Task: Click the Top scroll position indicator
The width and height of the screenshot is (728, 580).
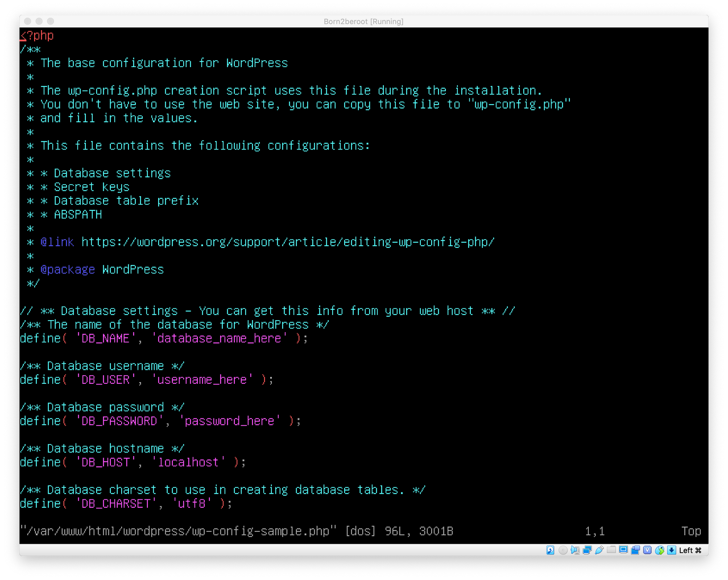Action: pyautogui.click(x=692, y=531)
